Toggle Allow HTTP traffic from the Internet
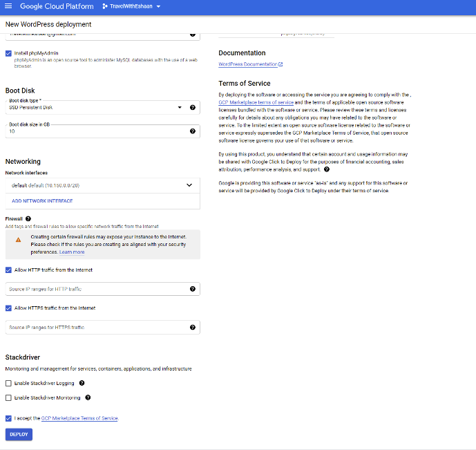 [x=8, y=270]
